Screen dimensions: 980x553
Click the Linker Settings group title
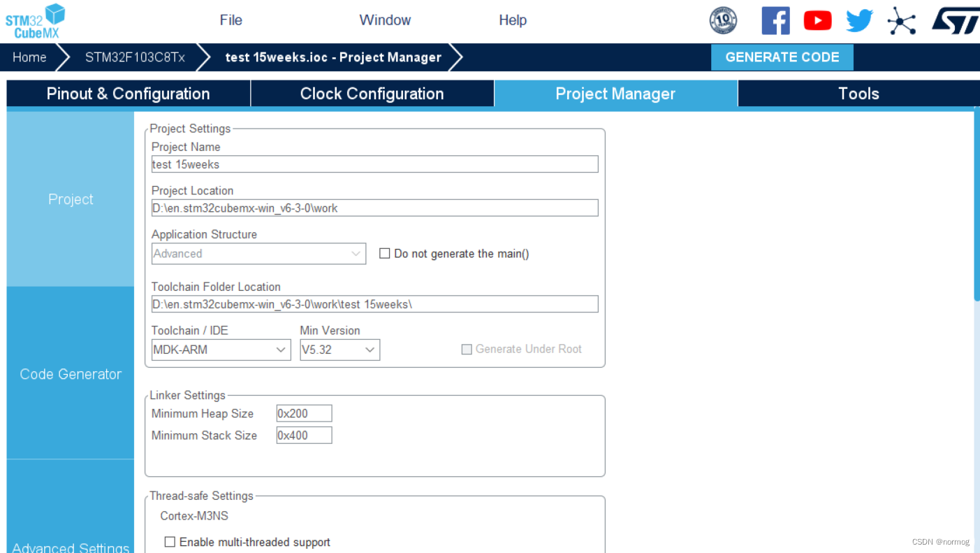[x=188, y=395]
